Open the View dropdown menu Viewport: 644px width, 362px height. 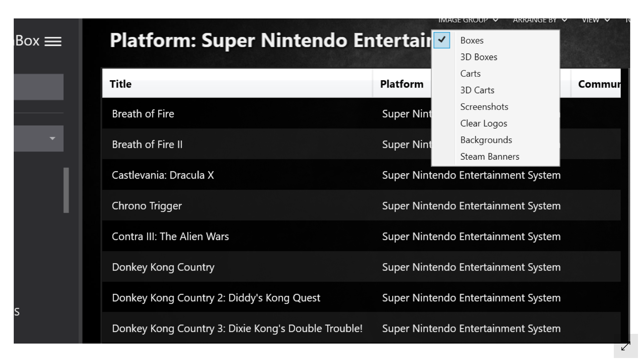click(x=596, y=20)
